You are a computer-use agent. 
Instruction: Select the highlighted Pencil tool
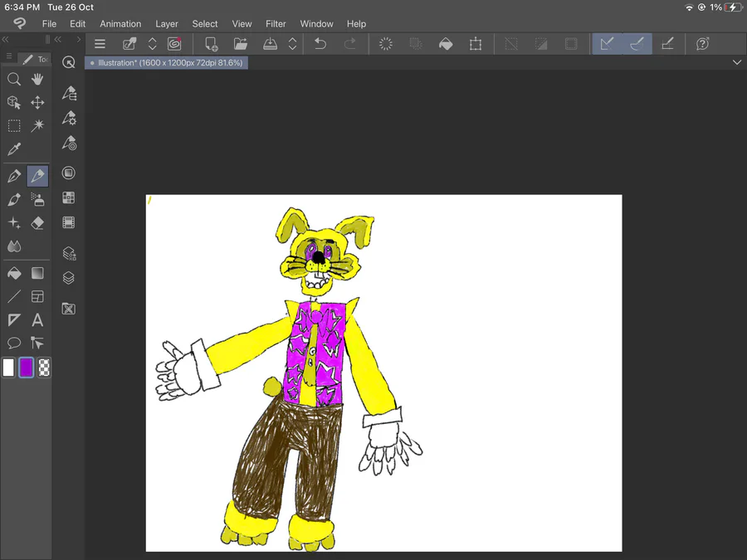(x=37, y=176)
